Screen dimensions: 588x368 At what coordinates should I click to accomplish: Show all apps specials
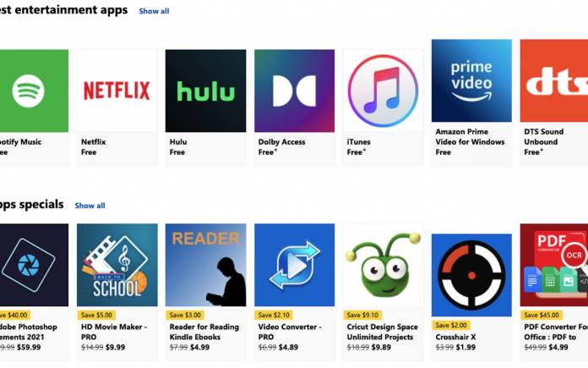point(90,206)
